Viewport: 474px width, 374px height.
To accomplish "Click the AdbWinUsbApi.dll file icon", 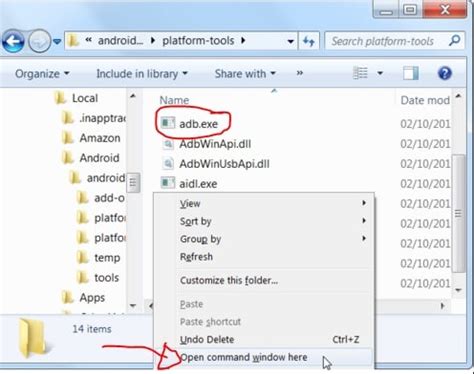I will click(168, 164).
